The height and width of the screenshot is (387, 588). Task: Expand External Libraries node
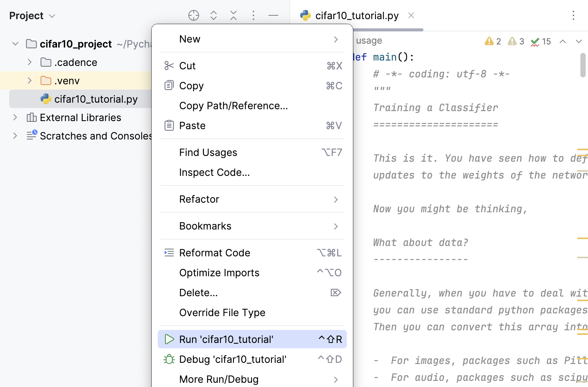(x=15, y=117)
